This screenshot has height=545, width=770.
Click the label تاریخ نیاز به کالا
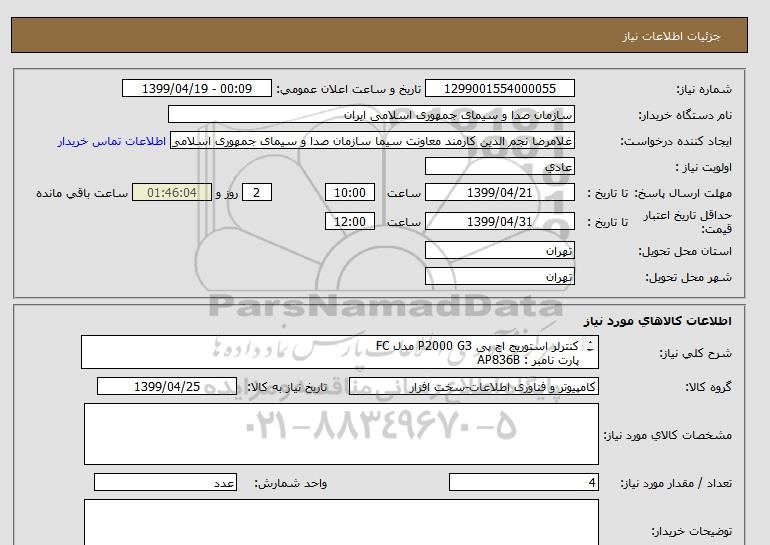[287, 387]
